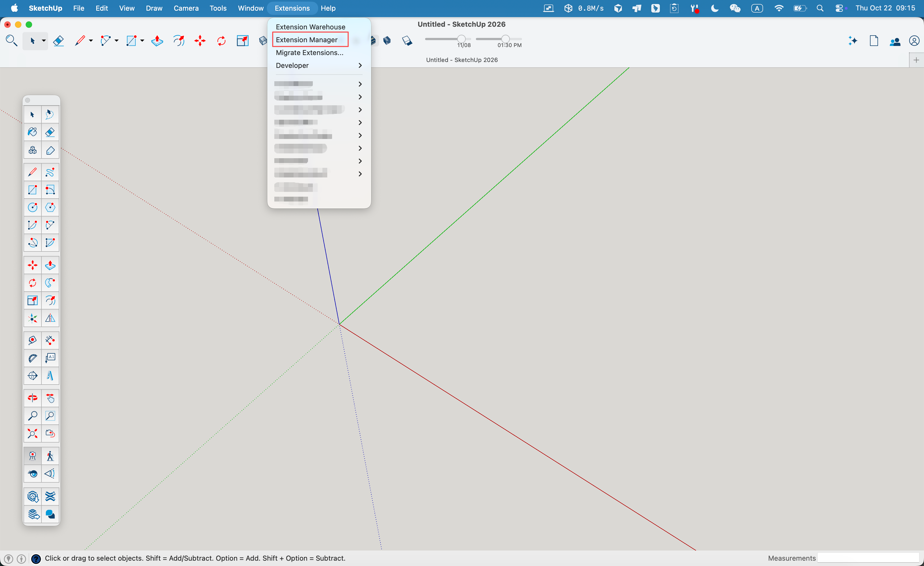Select the Position Camera tool
The width and height of the screenshot is (924, 566).
point(32,456)
